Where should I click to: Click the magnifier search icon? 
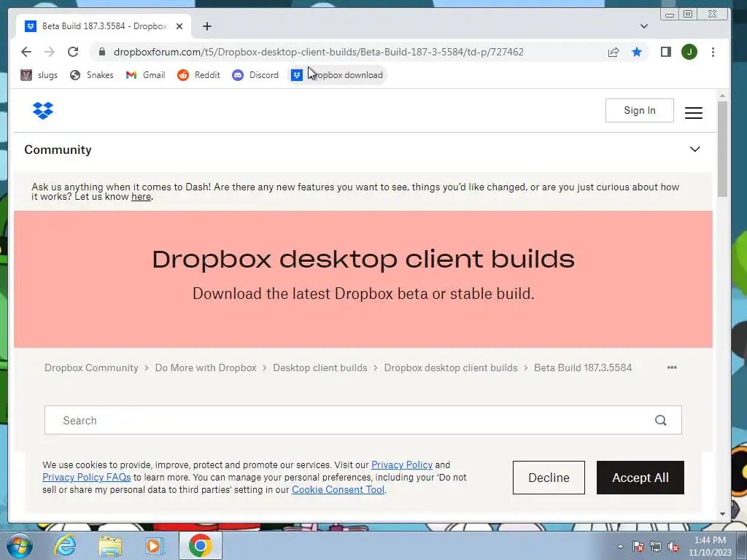click(x=660, y=420)
